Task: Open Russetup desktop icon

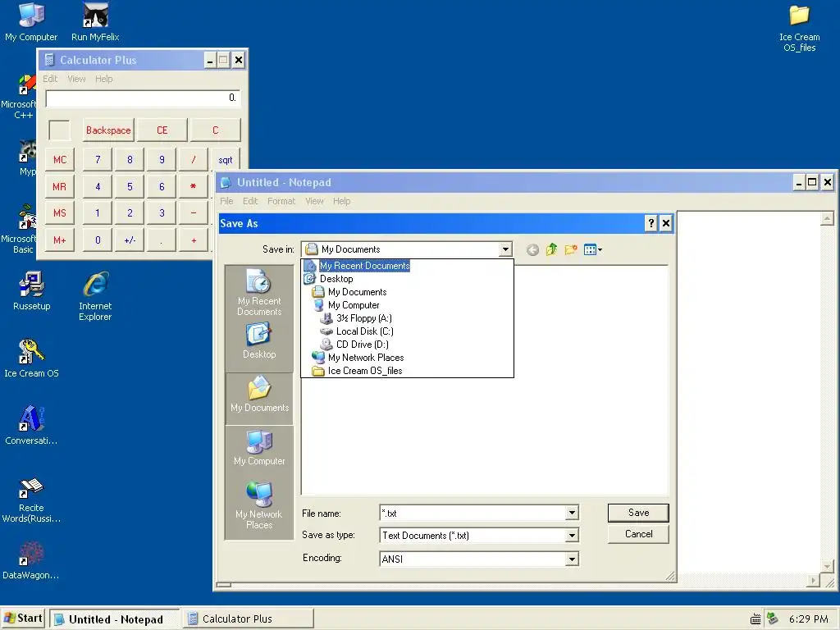Action: [x=32, y=290]
